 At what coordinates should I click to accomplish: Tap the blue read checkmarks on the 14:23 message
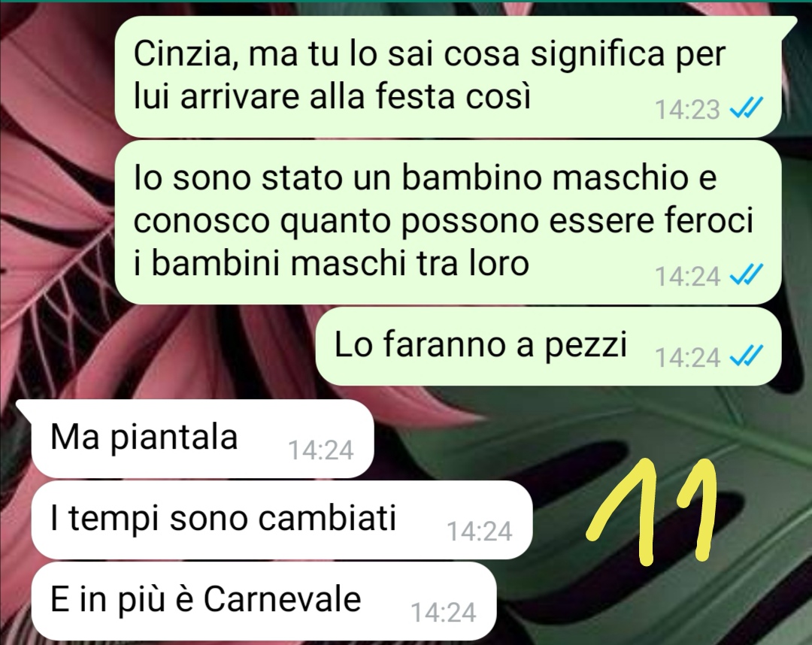[x=746, y=109]
